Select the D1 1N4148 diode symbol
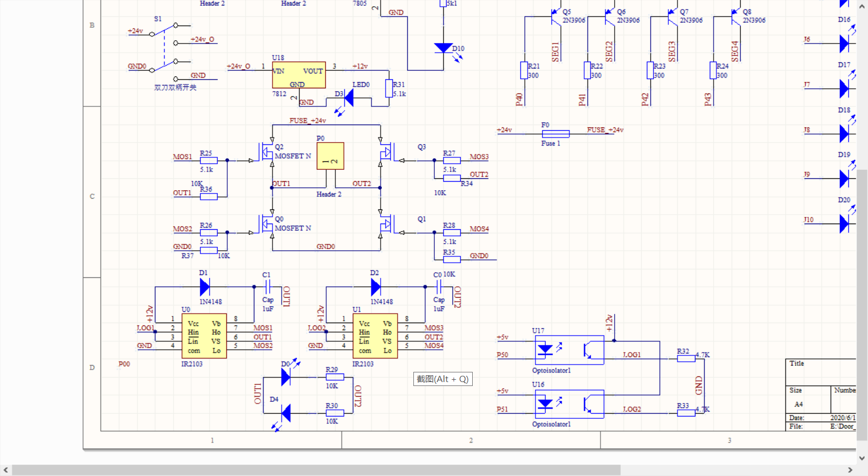The height and width of the screenshot is (476, 868). 205,287
